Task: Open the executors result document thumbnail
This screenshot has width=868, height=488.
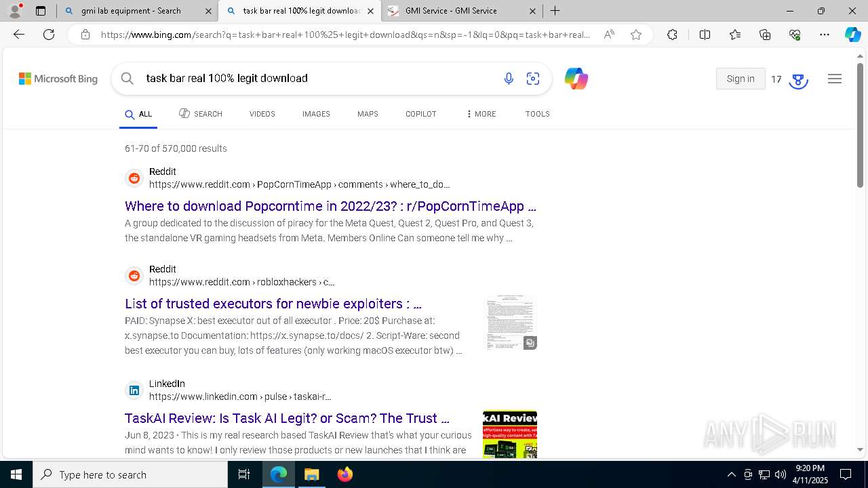Action: pos(511,323)
